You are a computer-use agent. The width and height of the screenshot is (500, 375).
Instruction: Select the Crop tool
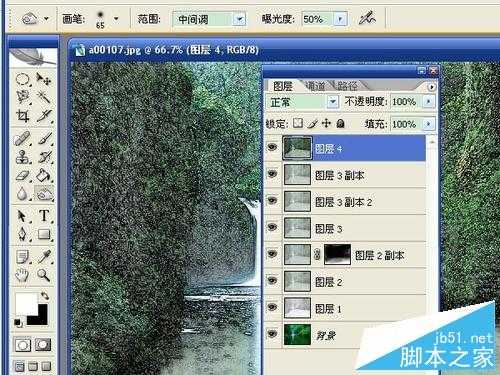click(x=23, y=115)
